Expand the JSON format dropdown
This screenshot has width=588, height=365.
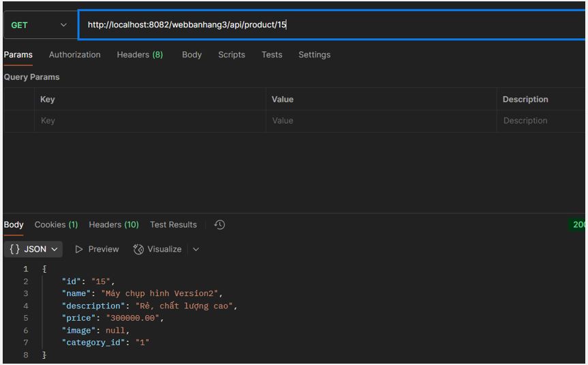coord(33,249)
